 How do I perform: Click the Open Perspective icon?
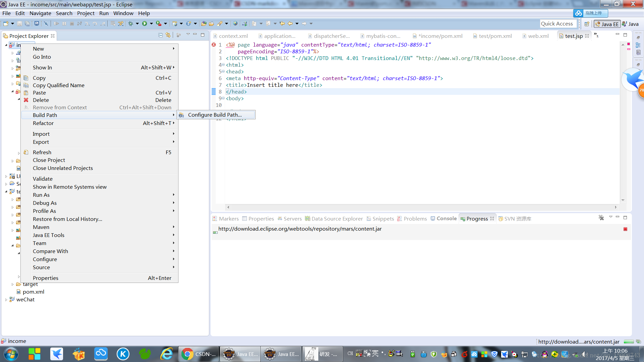[x=587, y=24]
